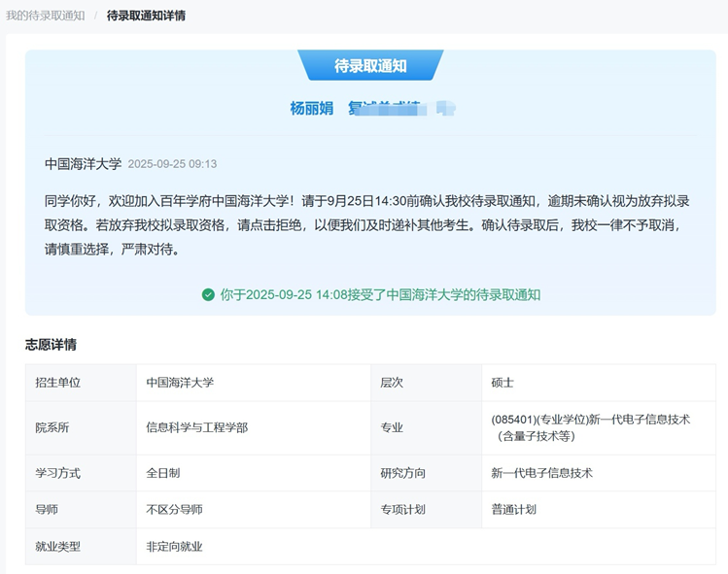Click the blue 待录取通知 banner heading
The width and height of the screenshot is (728, 574).
[370, 65]
